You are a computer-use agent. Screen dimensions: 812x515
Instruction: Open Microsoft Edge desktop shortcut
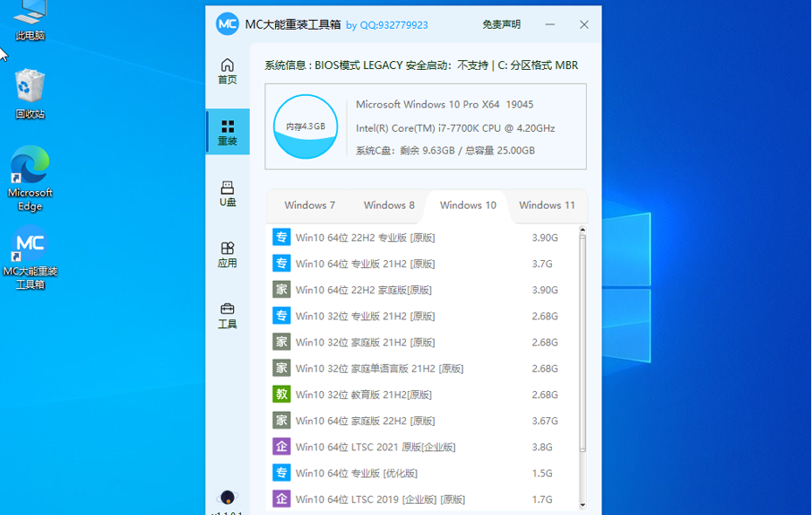coord(30,179)
